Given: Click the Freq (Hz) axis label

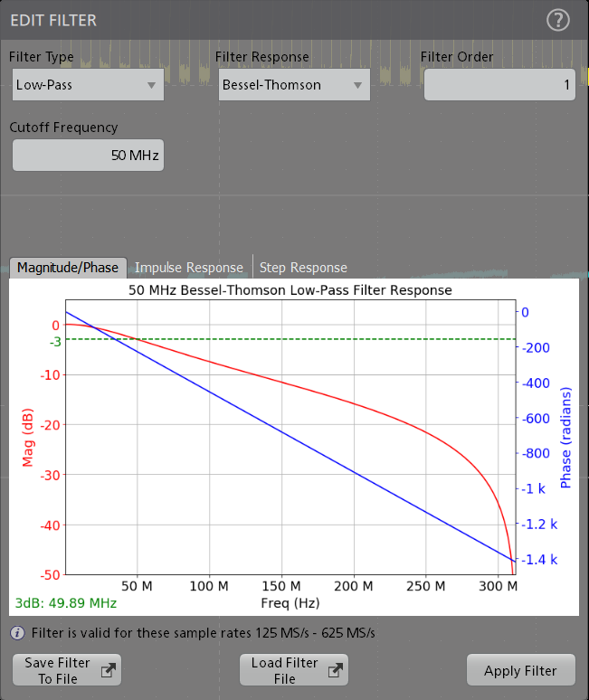Looking at the screenshot, I should tap(290, 602).
